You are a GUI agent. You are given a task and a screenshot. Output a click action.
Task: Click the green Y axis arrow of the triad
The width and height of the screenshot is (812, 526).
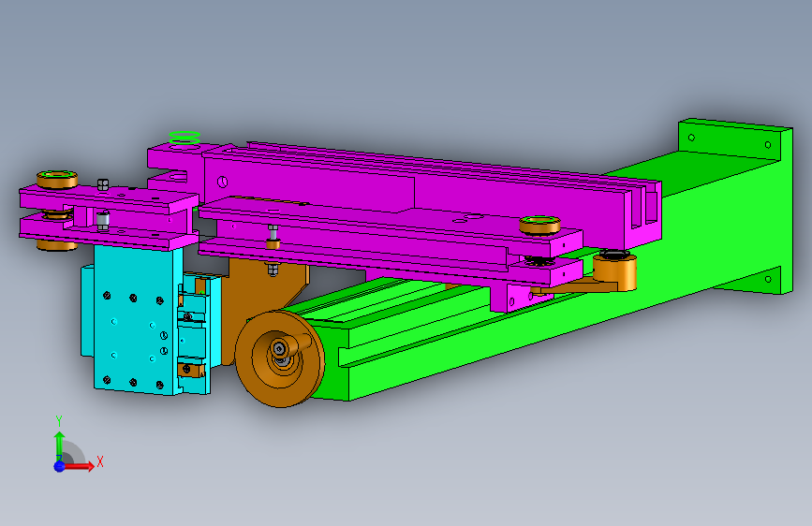(x=59, y=446)
